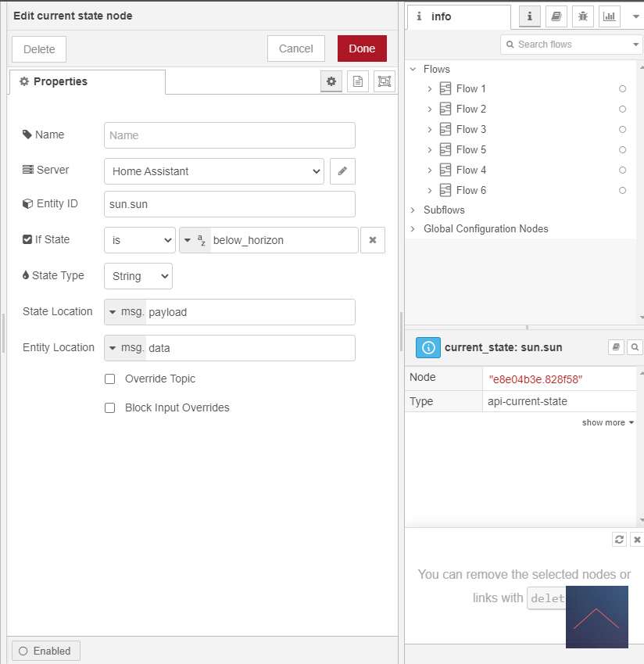Image resolution: width=644 pixels, height=664 pixels.
Task: Open the debug messages bug icon
Action: pos(582,16)
